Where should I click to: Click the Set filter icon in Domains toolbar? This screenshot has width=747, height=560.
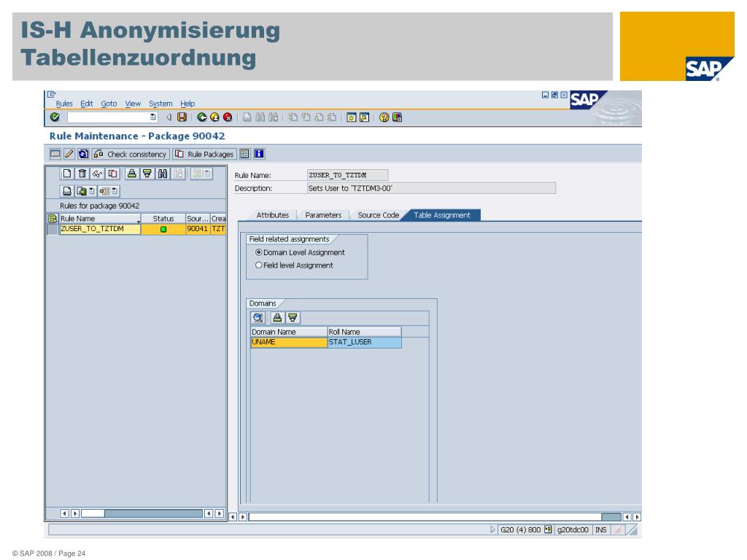[x=293, y=318]
